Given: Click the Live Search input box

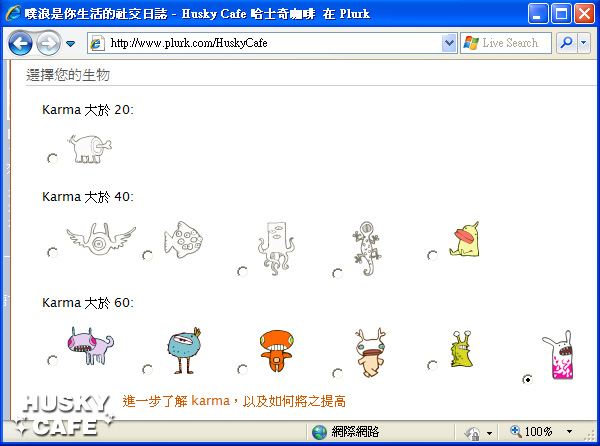Looking at the screenshot, I should [x=506, y=43].
